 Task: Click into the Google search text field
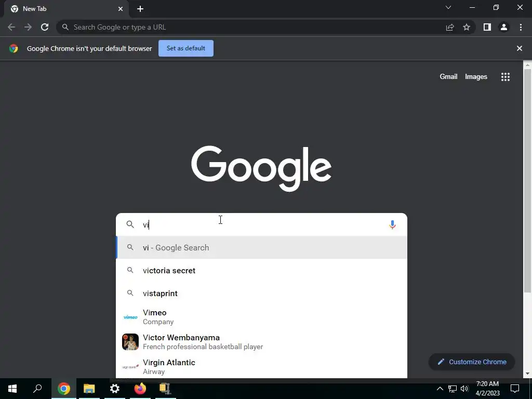pyautogui.click(x=261, y=224)
